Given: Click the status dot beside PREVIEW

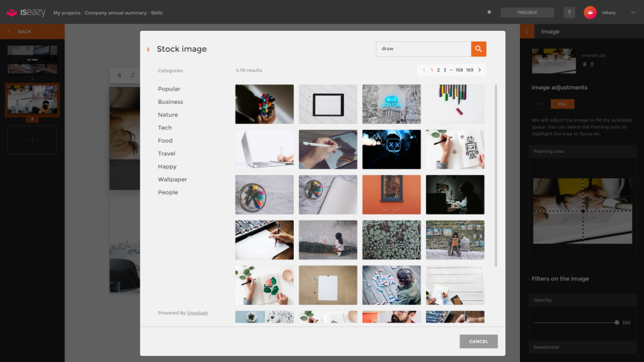Looking at the screenshot, I should tap(489, 12).
